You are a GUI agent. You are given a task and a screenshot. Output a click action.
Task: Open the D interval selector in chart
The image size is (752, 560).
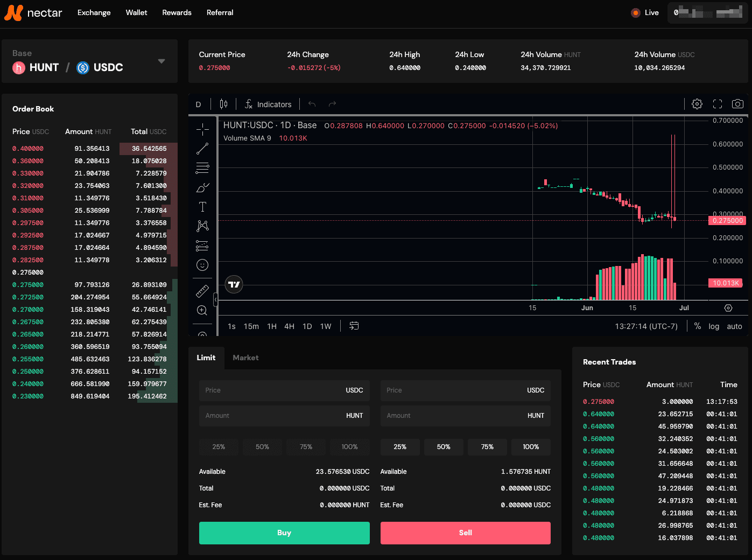coord(198,104)
